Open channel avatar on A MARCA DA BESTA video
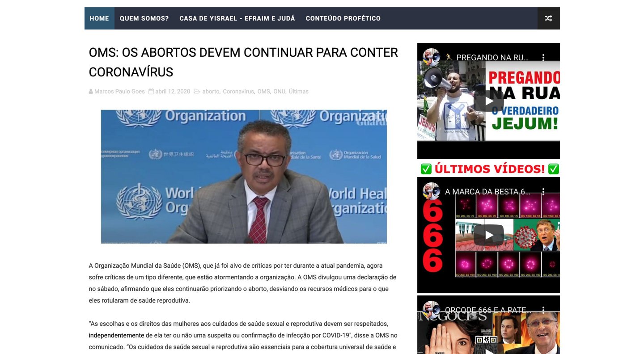 coord(431,191)
